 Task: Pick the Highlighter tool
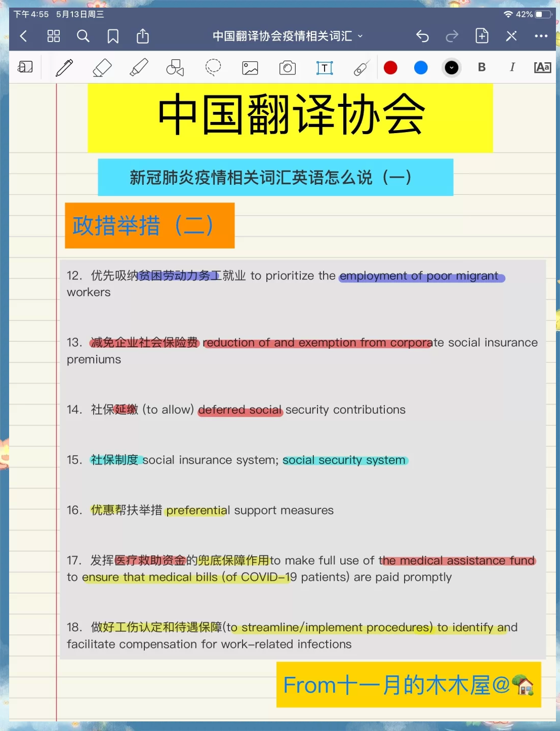139,67
